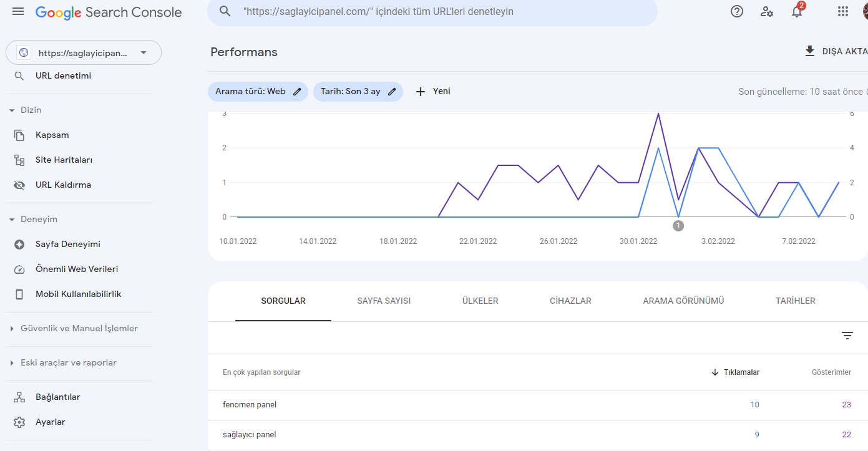
Task: Edit the Tarih Son 3 ay filter
Action: [358, 91]
